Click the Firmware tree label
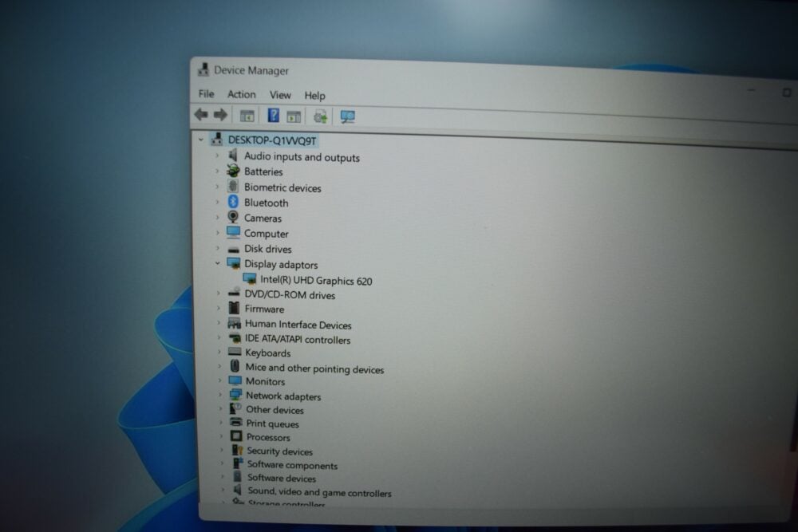Viewport: 798px width, 532px height. tap(264, 309)
